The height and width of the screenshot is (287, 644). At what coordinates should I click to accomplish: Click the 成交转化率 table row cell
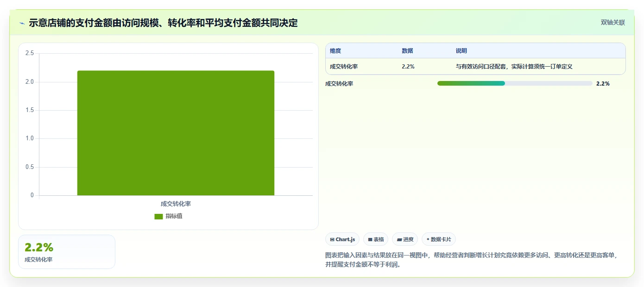(344, 67)
